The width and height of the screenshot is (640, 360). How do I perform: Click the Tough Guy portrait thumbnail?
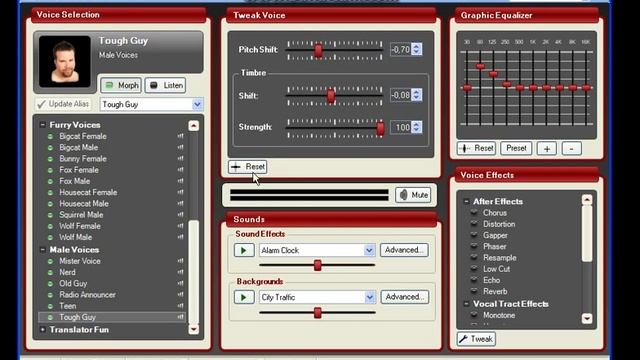coord(64,61)
